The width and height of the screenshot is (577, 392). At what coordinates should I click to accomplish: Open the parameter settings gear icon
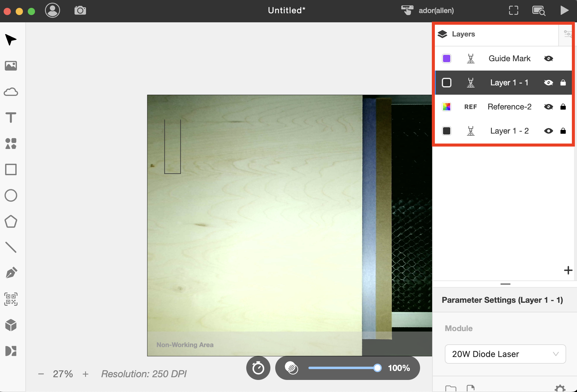tap(560, 388)
